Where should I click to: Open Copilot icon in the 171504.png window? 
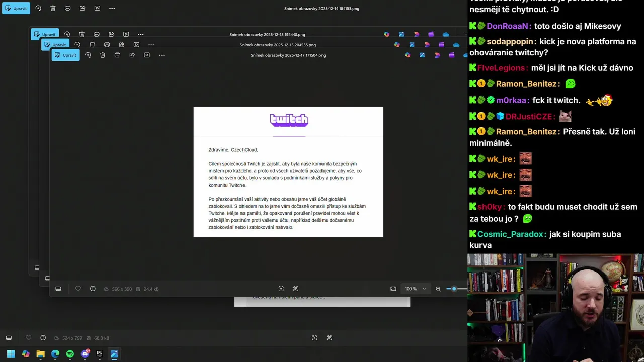click(x=408, y=55)
